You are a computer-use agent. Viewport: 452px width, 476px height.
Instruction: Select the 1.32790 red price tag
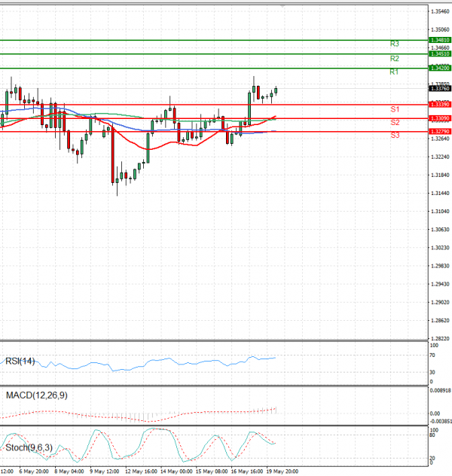pos(439,131)
